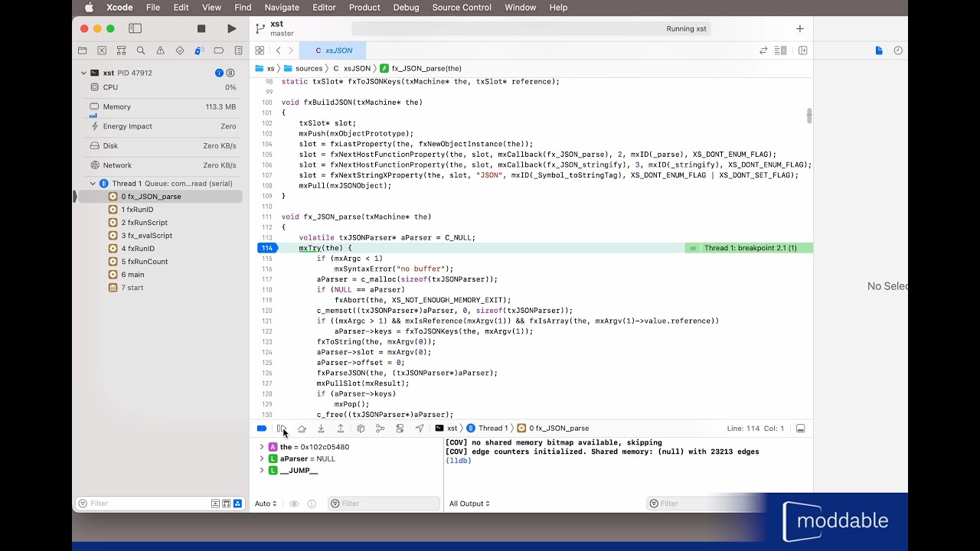Open the Project navigator folder icon
Image resolution: width=980 pixels, height=551 pixels.
pos(82,51)
